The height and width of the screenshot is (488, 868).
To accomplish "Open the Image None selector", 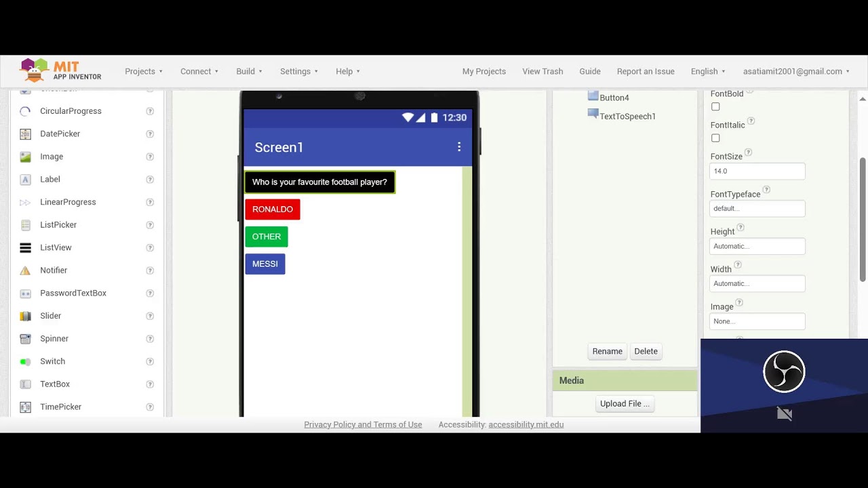I will coord(757,321).
